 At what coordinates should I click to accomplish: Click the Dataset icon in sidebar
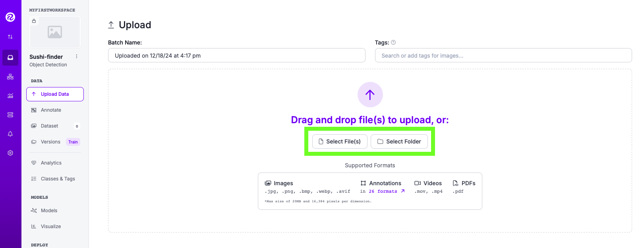[x=34, y=126]
